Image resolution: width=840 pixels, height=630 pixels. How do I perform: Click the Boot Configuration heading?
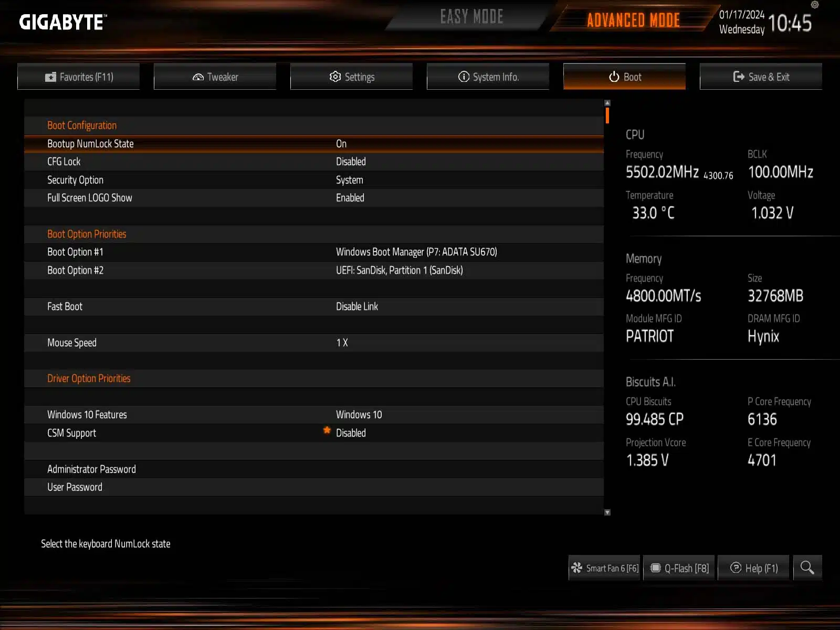click(x=82, y=125)
